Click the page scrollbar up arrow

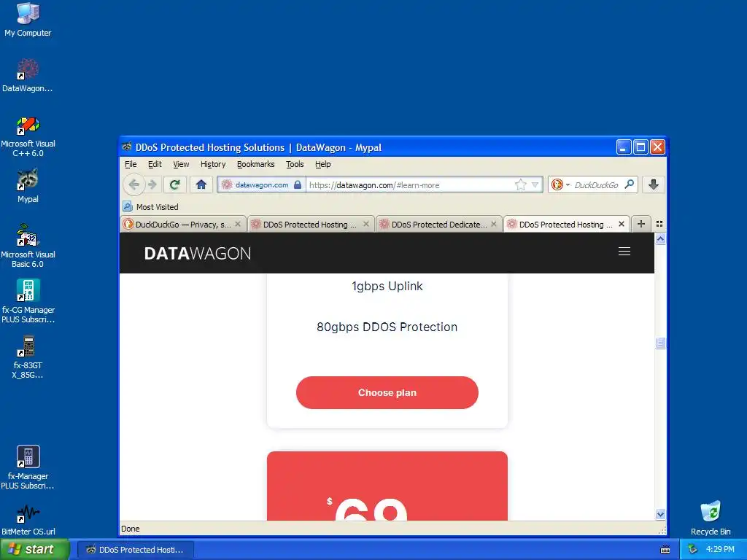[660, 239]
